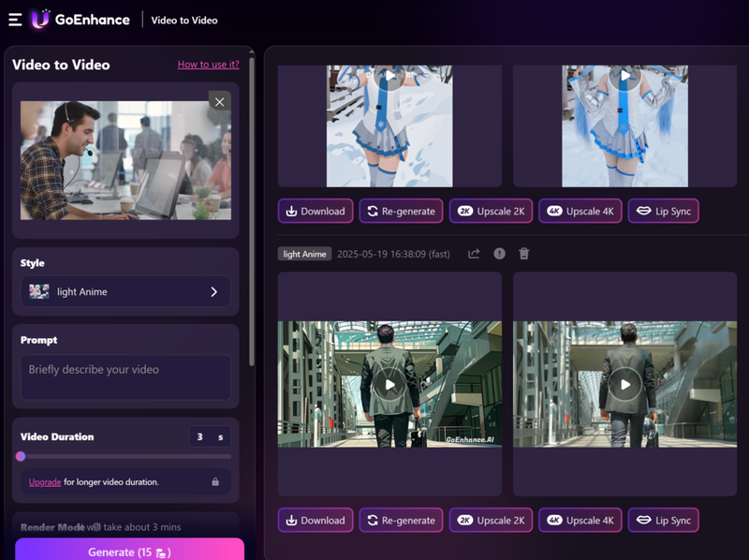Re-generate the snow anime girl video
749x560 pixels.
point(401,212)
